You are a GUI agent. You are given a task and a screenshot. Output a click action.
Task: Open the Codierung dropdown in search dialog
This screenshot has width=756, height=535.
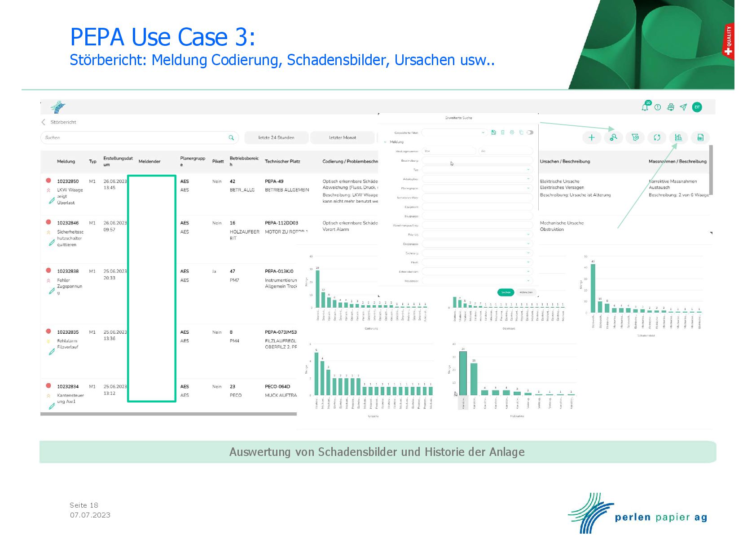pyautogui.click(x=477, y=253)
